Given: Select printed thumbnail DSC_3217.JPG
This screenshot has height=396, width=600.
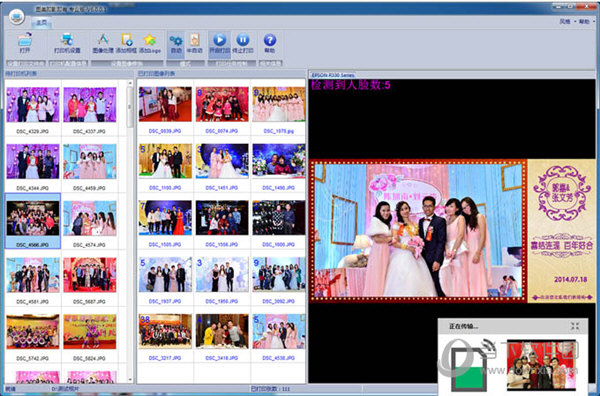Looking at the screenshot, I should click(165, 337).
